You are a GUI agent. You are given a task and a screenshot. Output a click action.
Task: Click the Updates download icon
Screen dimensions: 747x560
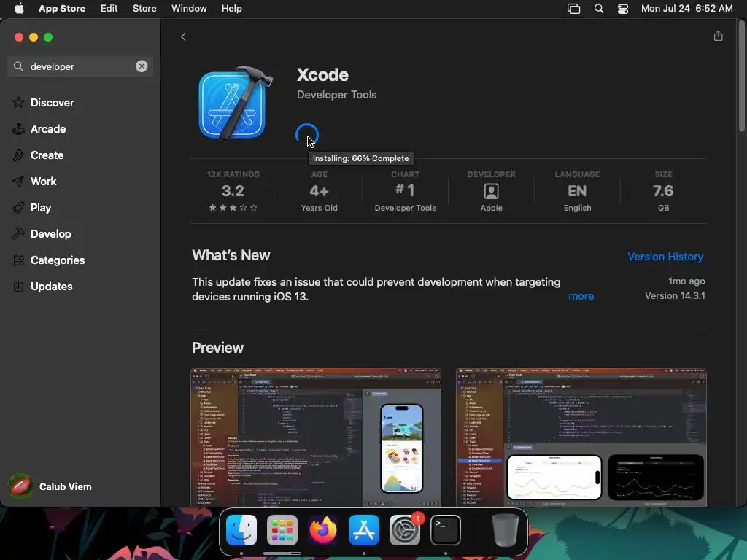[x=18, y=286]
